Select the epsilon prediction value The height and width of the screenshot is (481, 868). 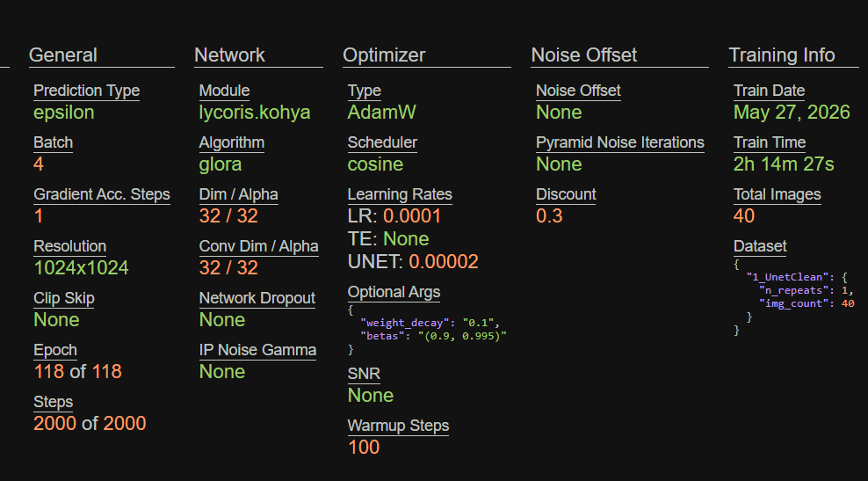point(63,113)
